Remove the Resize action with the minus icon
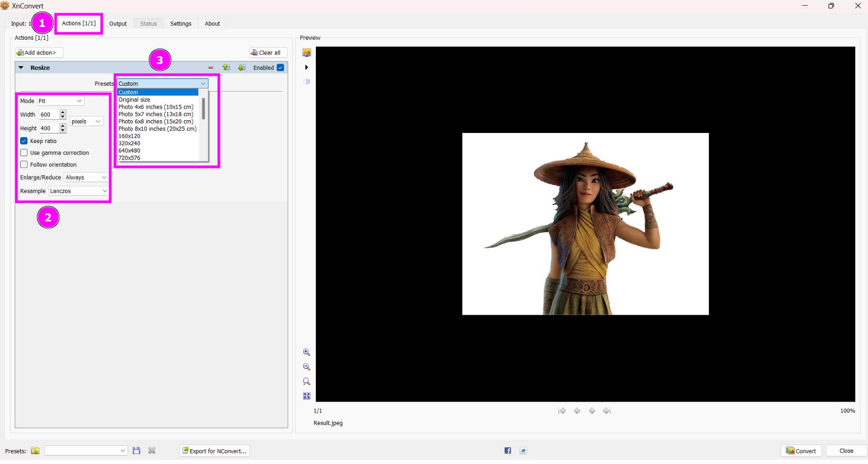Image resolution: width=868 pixels, height=464 pixels. 210,68
